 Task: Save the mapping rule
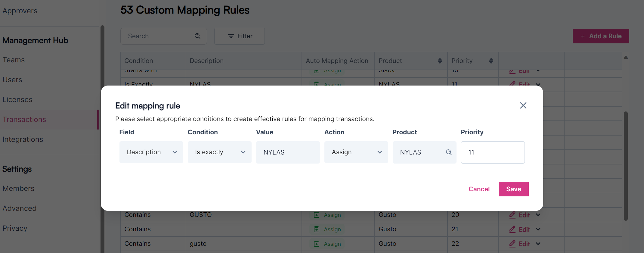coord(514,189)
